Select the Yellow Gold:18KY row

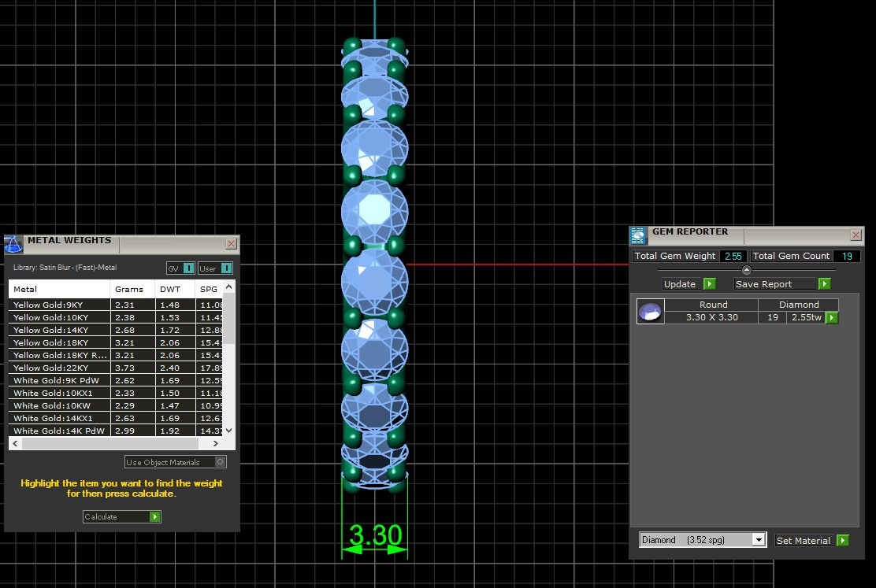click(117, 342)
